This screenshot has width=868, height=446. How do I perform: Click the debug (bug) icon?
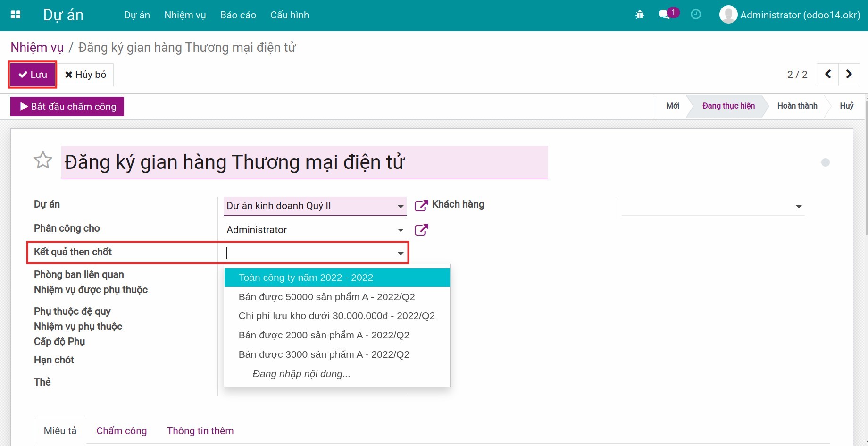coord(640,15)
